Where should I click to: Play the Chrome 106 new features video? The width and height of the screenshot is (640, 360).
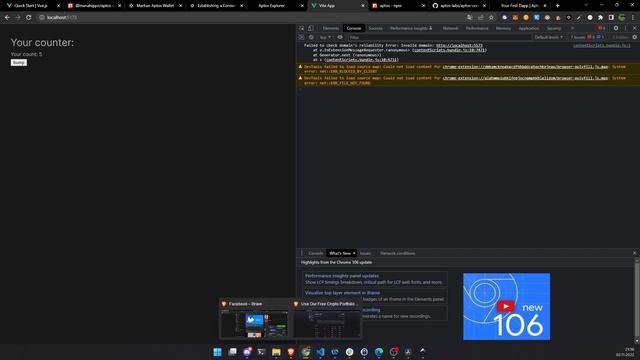506,306
